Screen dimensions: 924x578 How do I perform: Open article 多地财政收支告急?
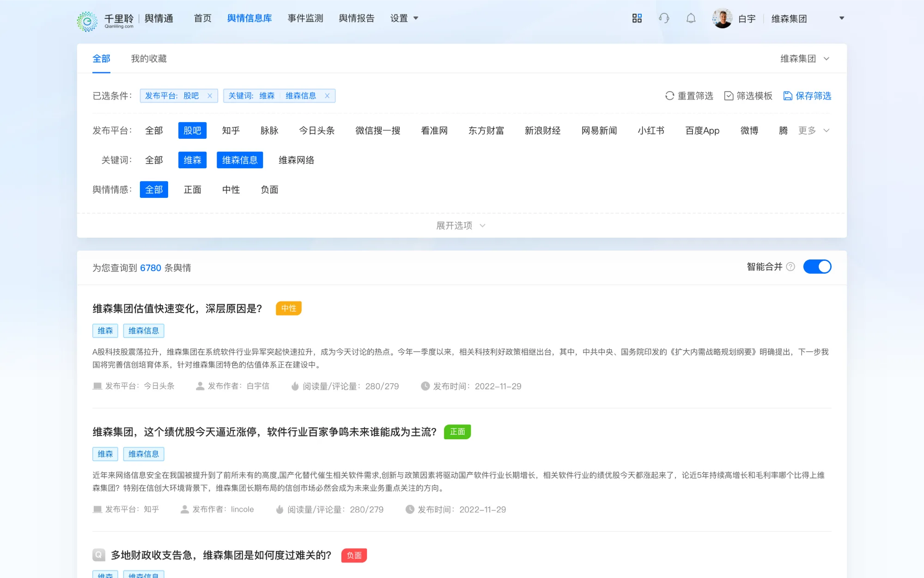coord(221,555)
